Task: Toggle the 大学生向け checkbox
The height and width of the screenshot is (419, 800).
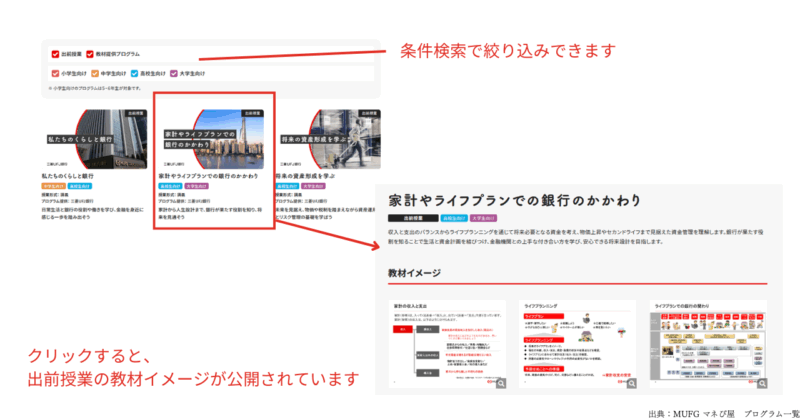Action: point(174,73)
